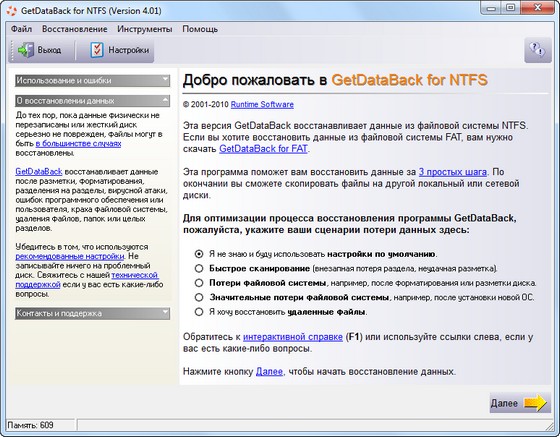
Task: Select 'Быстрое сканирование' radio option
Action: coord(199,268)
